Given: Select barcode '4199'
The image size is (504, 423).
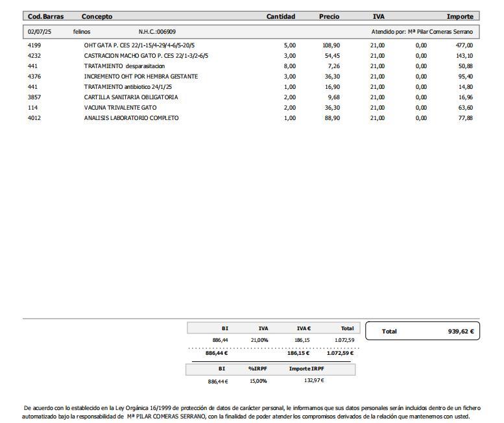Looking at the screenshot, I should [34, 45].
